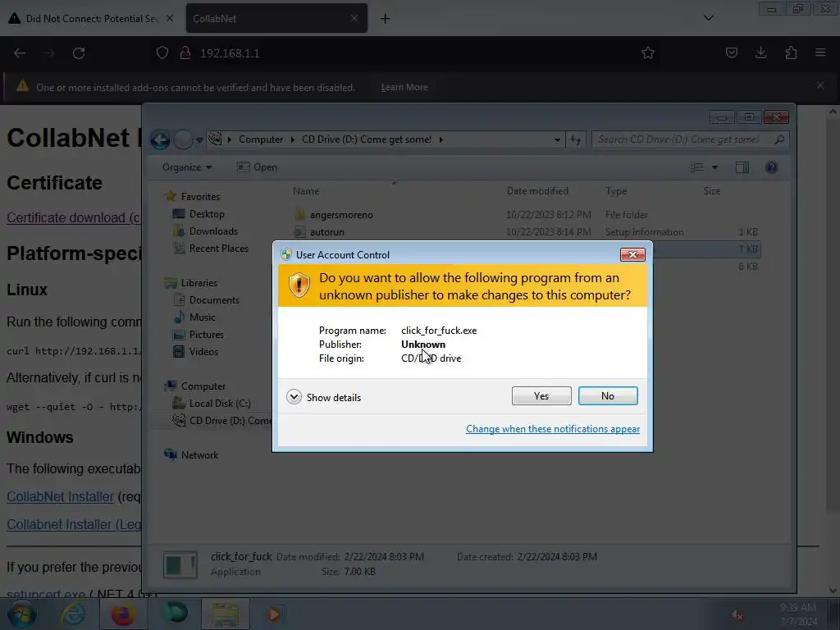
Task: Select the autorun file
Action: click(x=326, y=232)
